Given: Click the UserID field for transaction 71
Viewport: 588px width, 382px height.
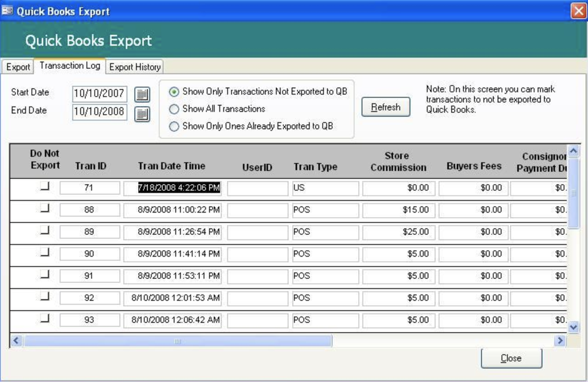Looking at the screenshot, I should (258, 188).
